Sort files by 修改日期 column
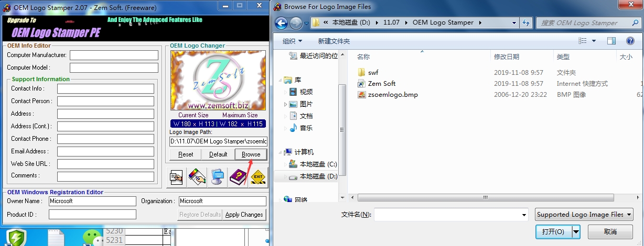Viewport: 644px width, 246px height. click(507, 57)
